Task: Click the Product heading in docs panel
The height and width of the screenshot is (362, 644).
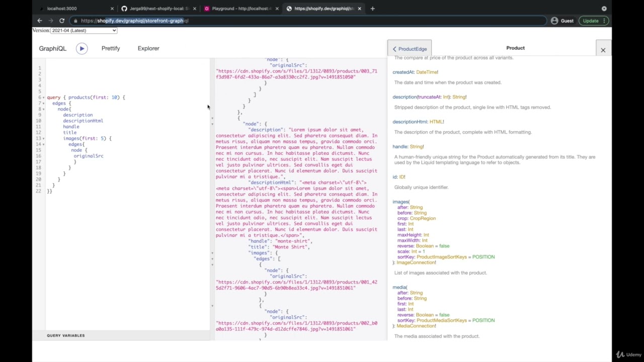Action: pyautogui.click(x=515, y=48)
